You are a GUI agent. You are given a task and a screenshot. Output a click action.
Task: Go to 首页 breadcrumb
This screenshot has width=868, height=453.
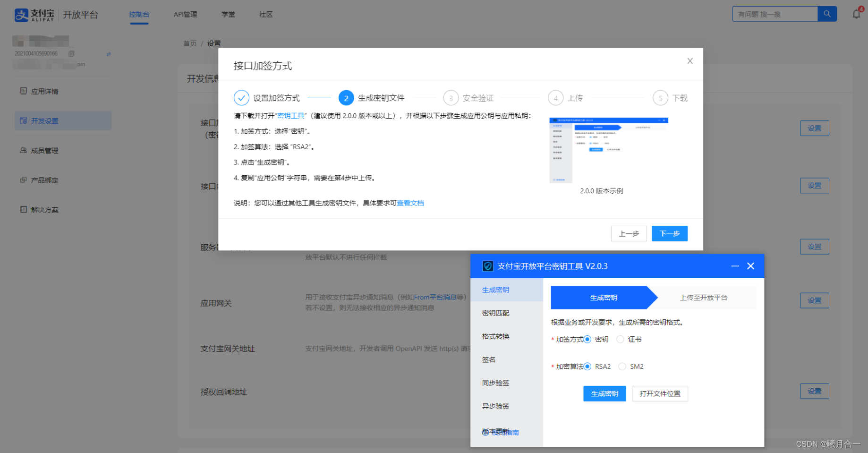click(190, 43)
